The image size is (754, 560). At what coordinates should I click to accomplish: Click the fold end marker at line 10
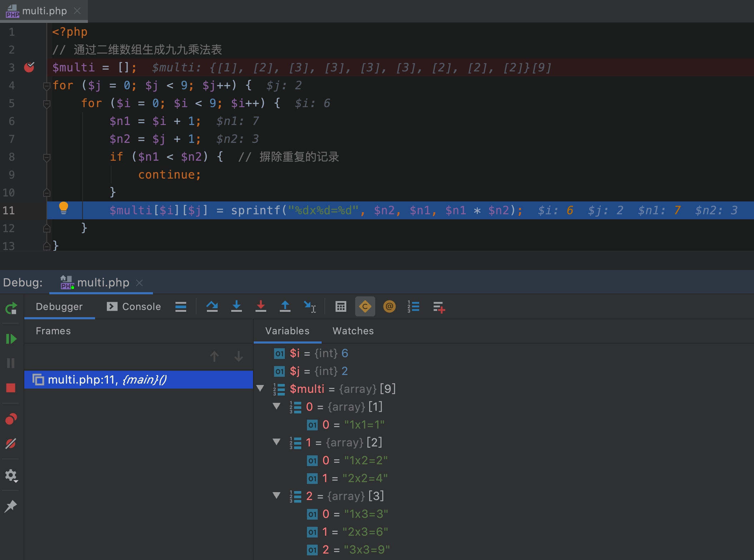point(46,192)
